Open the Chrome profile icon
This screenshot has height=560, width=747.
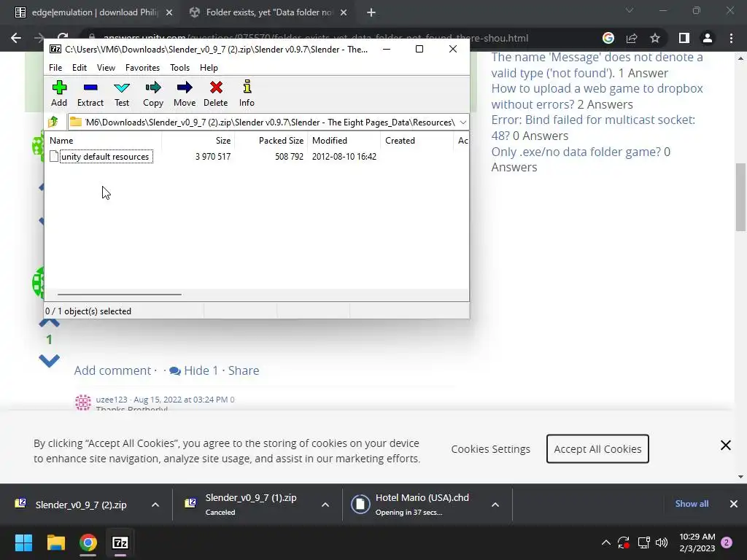tap(708, 38)
